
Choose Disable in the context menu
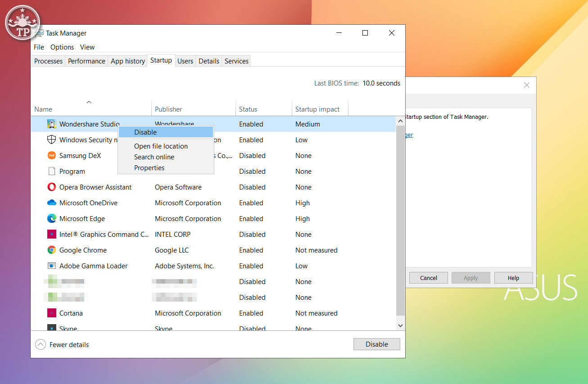[x=166, y=132]
